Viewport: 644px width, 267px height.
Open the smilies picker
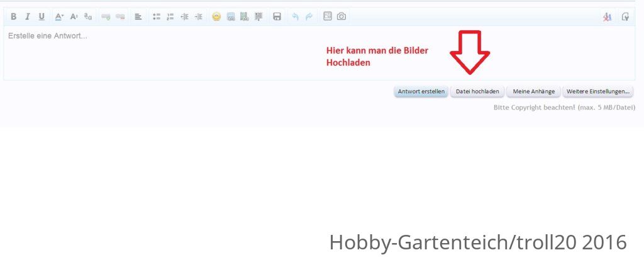[216, 17]
